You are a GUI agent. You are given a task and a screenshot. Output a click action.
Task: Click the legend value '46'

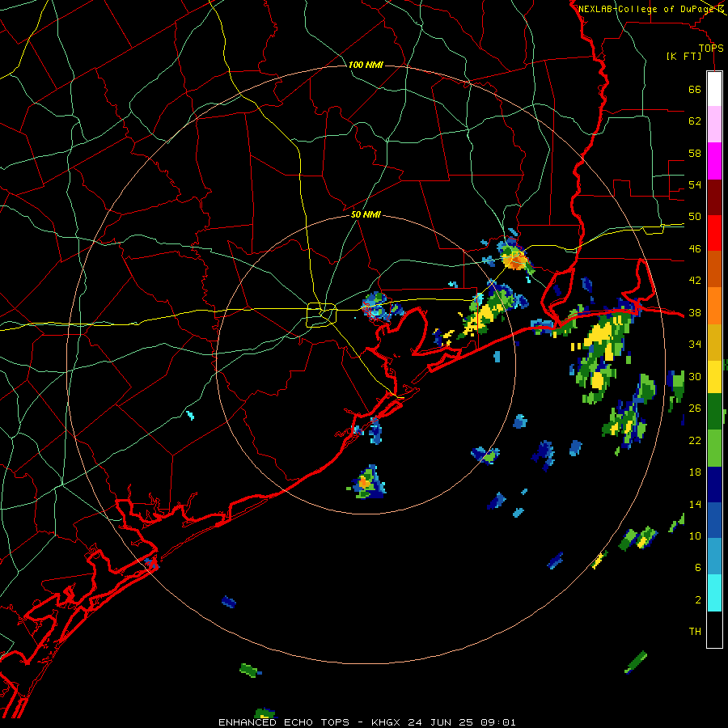(695, 249)
